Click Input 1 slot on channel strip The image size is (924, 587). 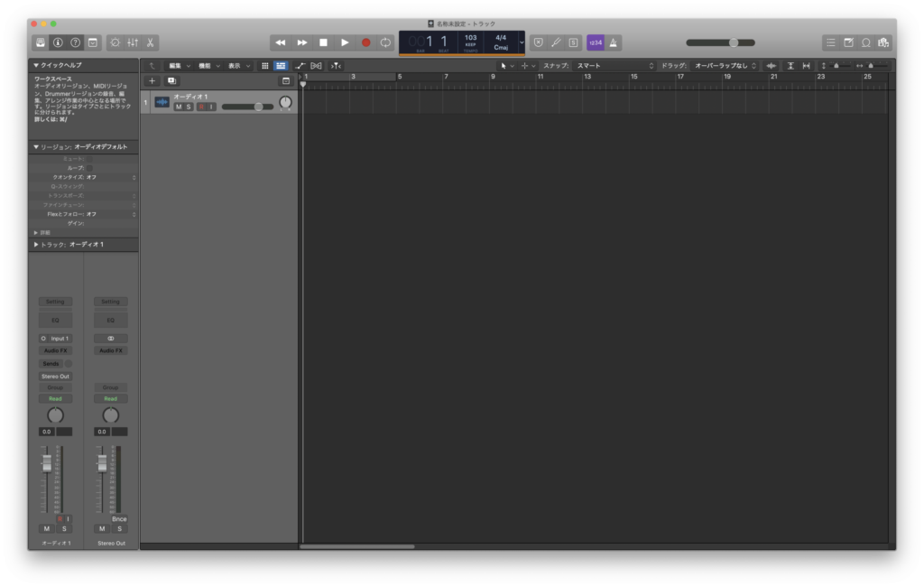click(60, 339)
